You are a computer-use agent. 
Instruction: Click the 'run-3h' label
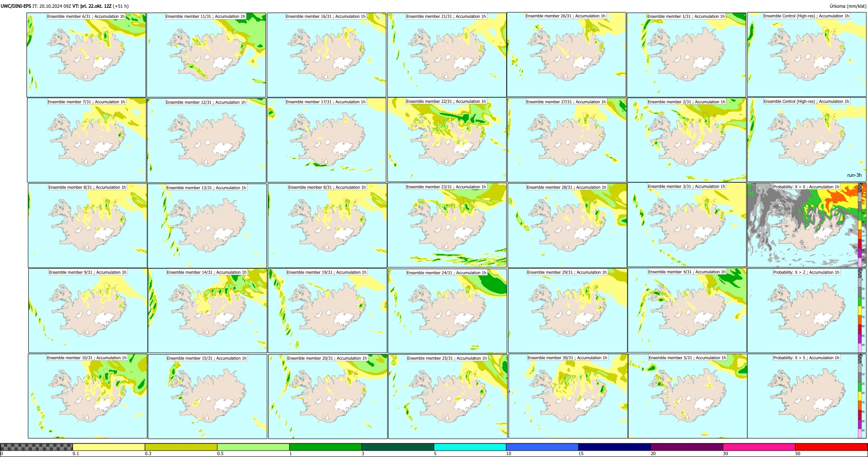click(x=854, y=175)
